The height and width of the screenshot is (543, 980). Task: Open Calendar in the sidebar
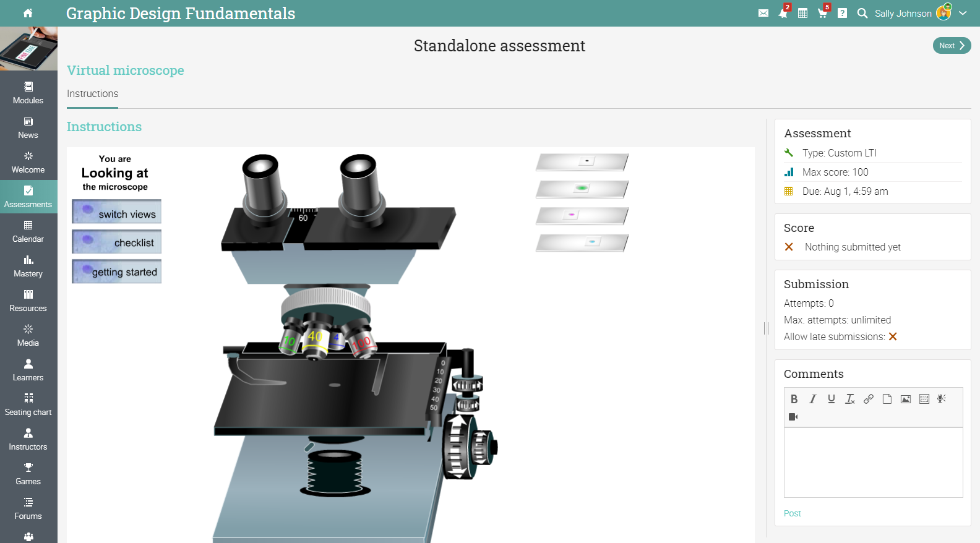click(28, 231)
